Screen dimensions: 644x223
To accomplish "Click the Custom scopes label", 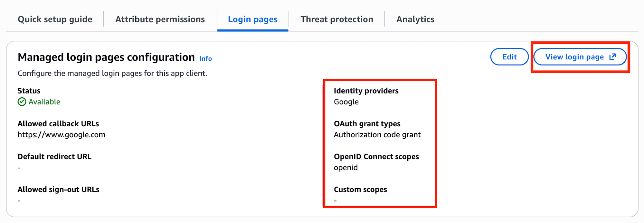I will point(360,190).
